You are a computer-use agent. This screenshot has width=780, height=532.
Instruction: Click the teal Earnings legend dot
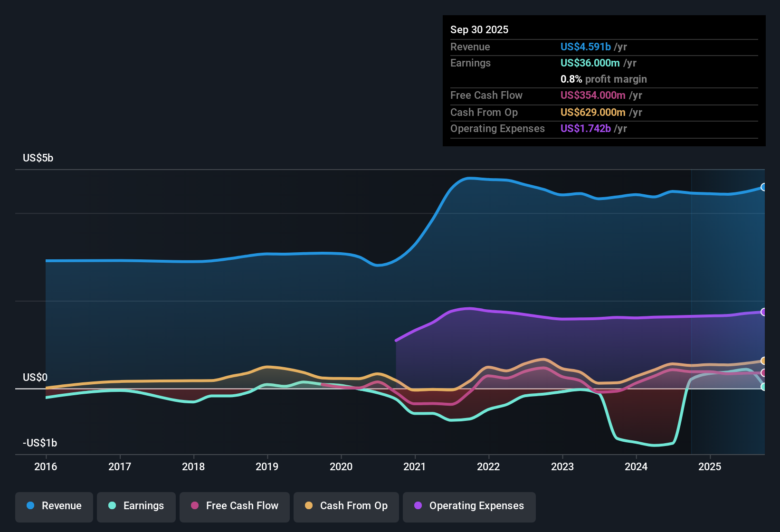coord(112,506)
